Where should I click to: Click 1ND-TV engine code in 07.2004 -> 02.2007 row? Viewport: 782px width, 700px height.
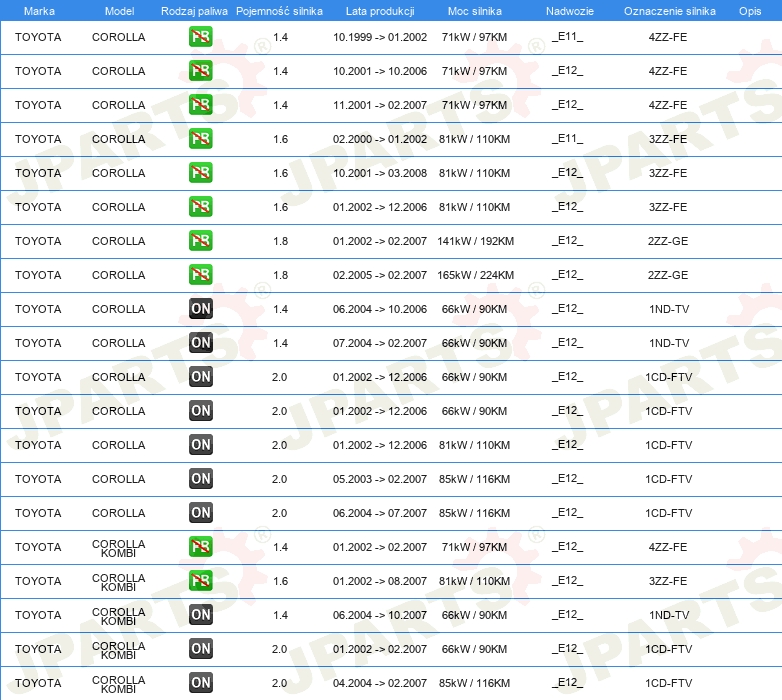(669, 343)
